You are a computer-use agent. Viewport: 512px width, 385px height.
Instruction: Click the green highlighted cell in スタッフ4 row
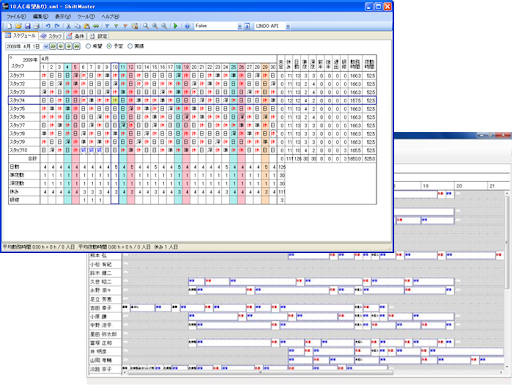point(115,100)
